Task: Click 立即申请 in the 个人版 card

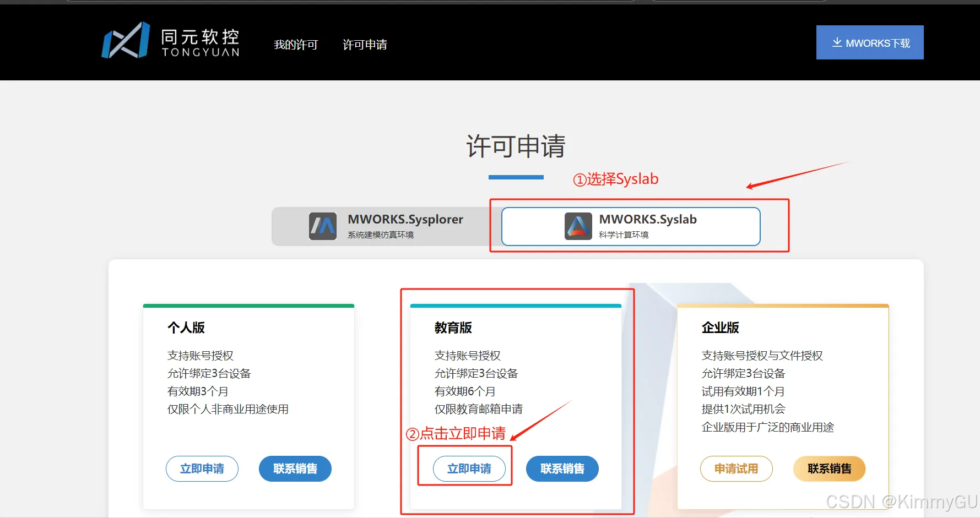Action: point(202,468)
